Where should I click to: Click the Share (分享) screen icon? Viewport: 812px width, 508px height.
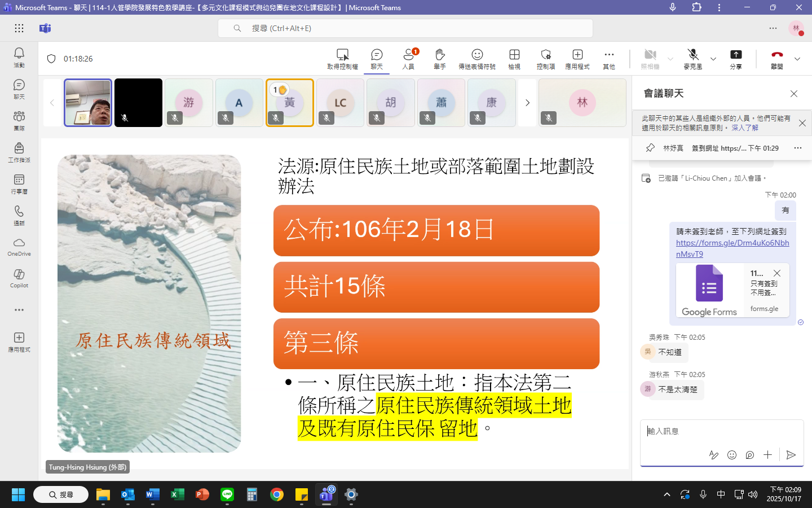[x=736, y=58]
